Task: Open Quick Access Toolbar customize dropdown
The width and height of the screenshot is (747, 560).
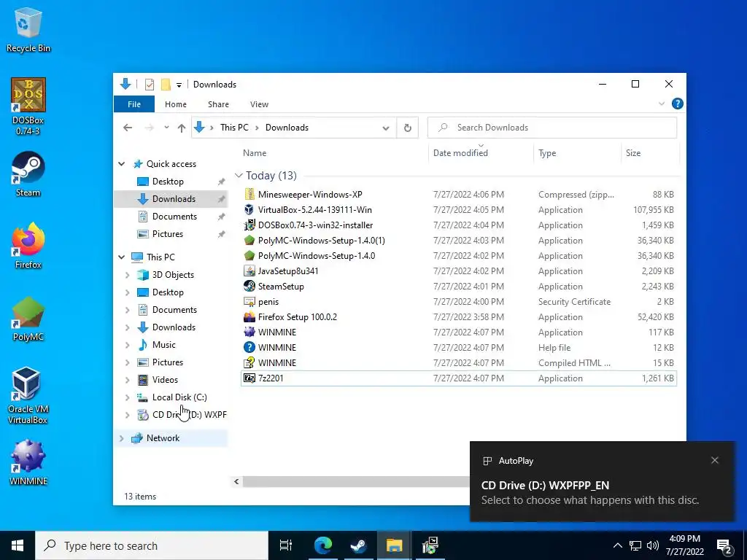Action: click(x=179, y=85)
